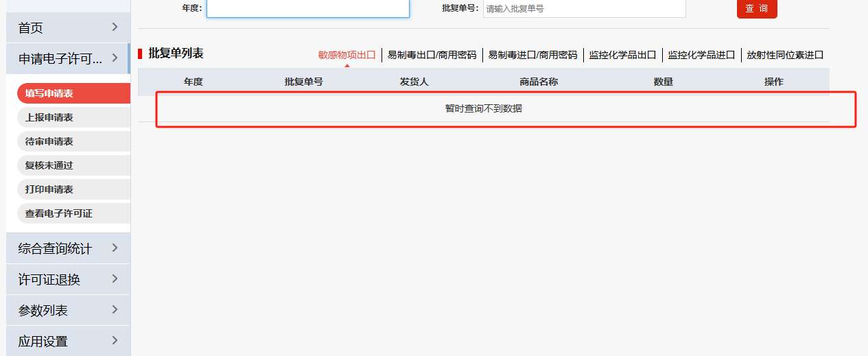Switch to the 敏感物项出口 tab
This screenshot has width=868, height=356.
pyautogui.click(x=347, y=55)
